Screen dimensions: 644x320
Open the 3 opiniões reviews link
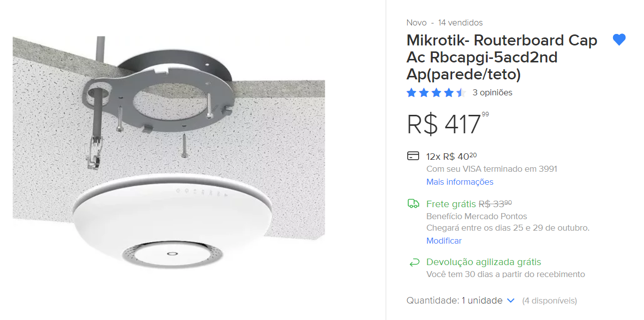click(492, 92)
